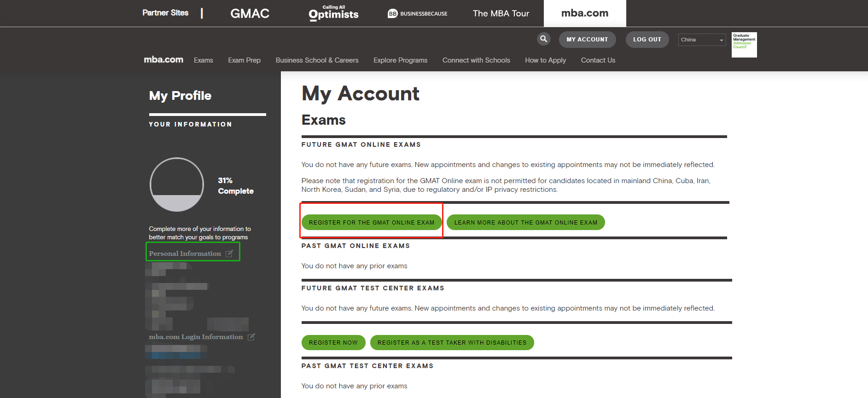Screen dimensions: 868x398
Task: Click the Future GMAT Test Center Exams heading
Action: [373, 288]
